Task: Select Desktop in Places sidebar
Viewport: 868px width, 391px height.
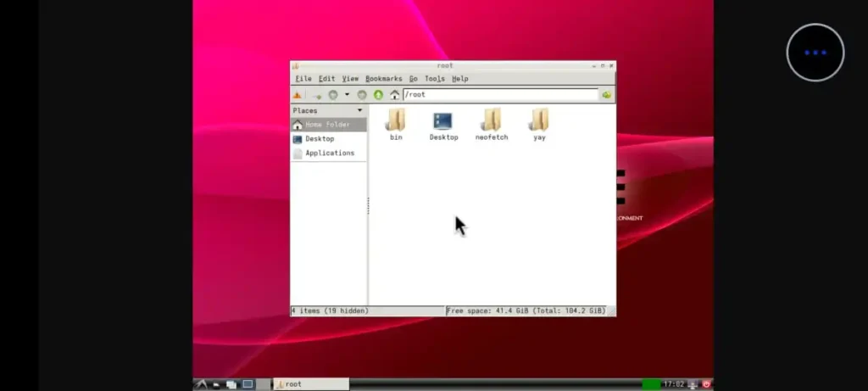Action: (x=319, y=139)
